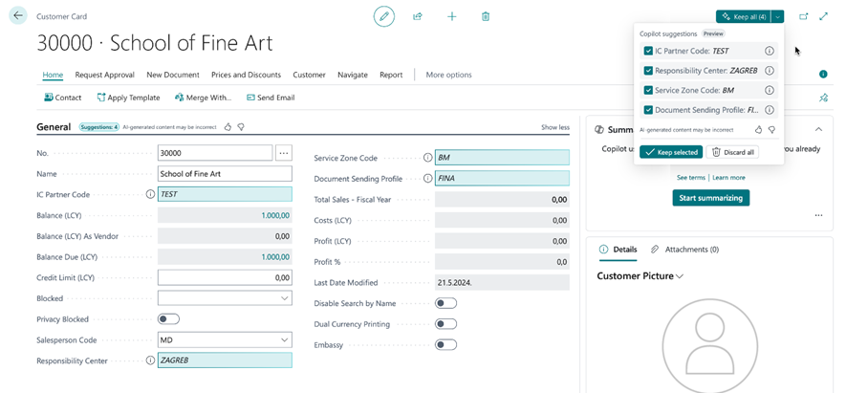Open the See terms link
Screen dimensions: 868x393
691,178
